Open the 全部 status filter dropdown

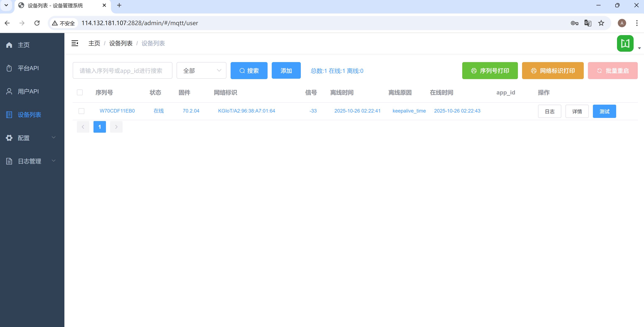point(201,71)
